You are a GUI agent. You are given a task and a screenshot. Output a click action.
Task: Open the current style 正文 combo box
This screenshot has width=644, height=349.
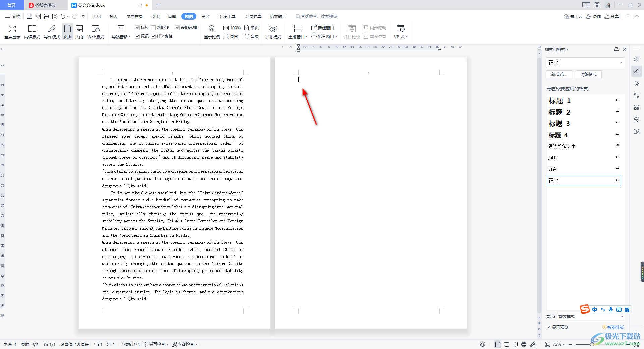(585, 63)
